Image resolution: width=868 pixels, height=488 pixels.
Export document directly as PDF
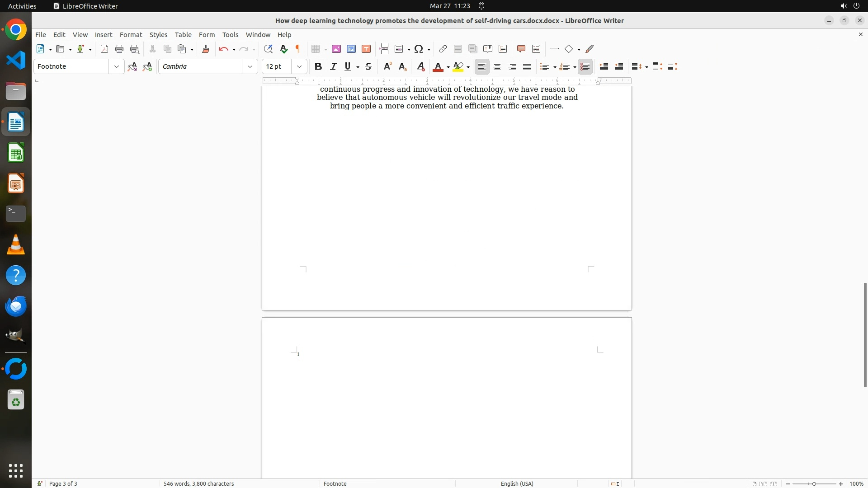(104, 49)
